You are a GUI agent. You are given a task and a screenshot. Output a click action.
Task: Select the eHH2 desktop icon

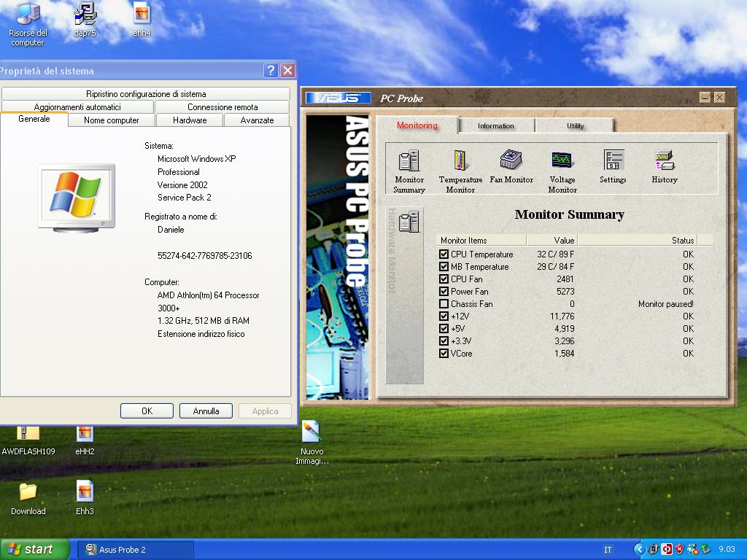(85, 442)
